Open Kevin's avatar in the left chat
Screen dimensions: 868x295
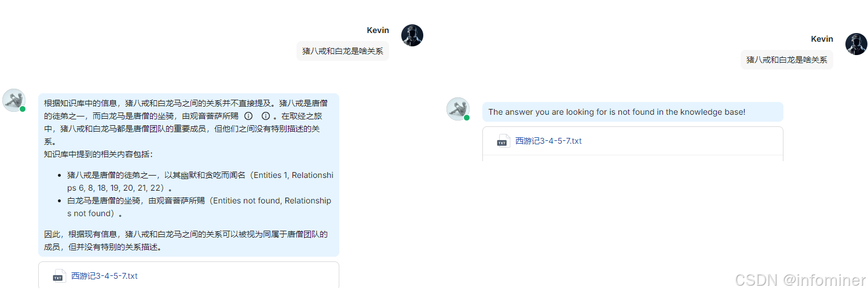coord(412,35)
